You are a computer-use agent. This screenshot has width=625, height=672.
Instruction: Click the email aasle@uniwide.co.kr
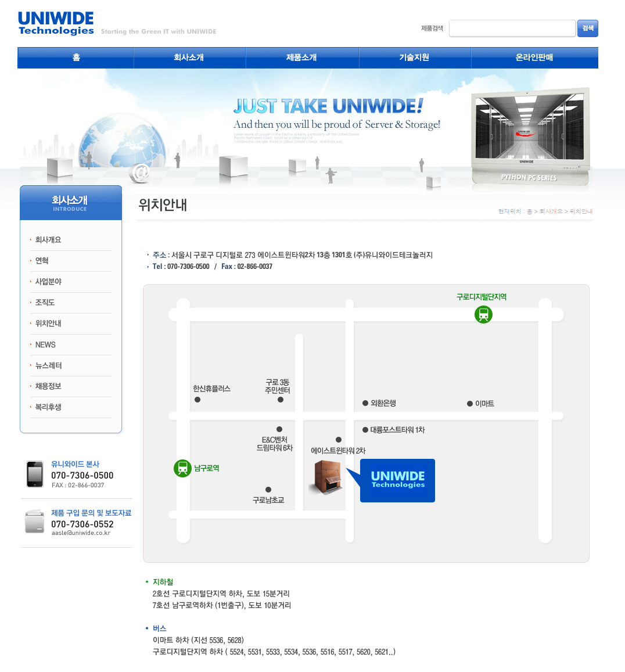click(81, 533)
